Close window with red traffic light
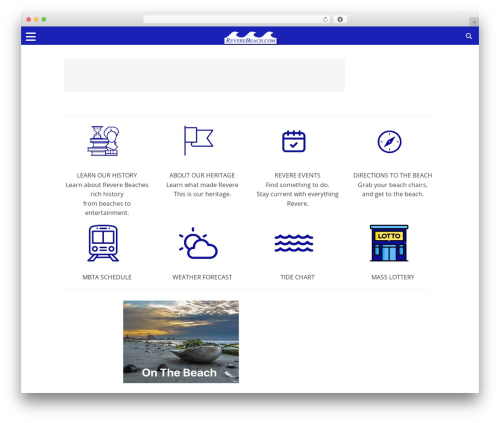Viewport: 500px width, 423px height. (29, 19)
